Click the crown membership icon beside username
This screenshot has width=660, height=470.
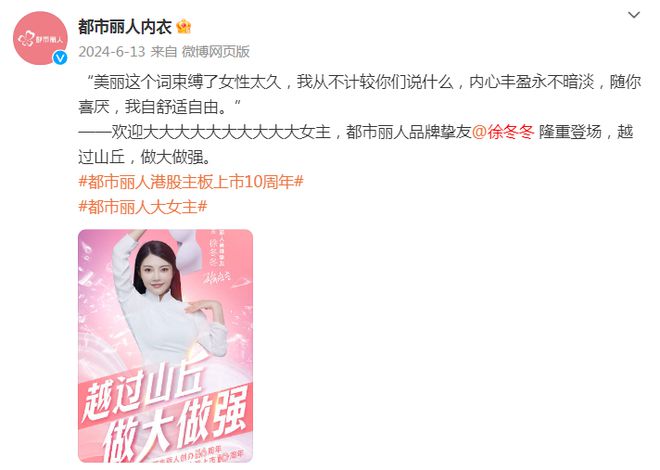(184, 27)
